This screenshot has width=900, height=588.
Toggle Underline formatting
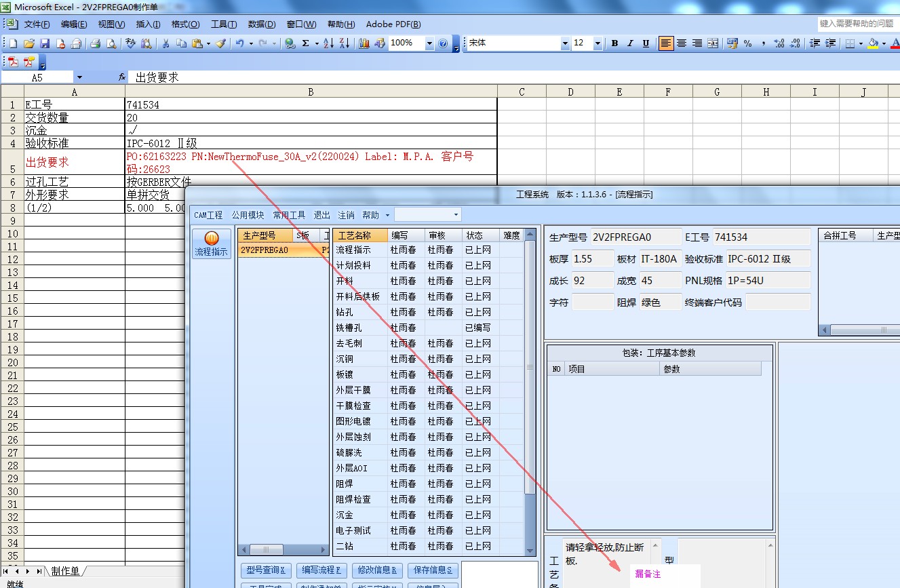point(646,43)
